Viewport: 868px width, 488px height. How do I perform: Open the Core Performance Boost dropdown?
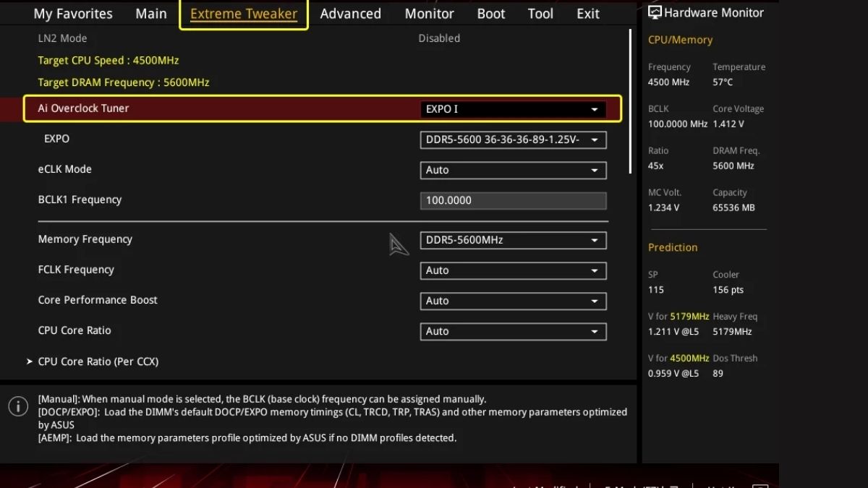pyautogui.click(x=513, y=301)
